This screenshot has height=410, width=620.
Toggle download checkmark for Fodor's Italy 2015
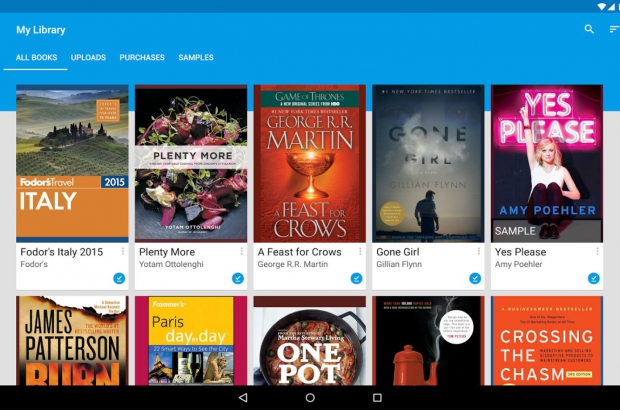point(119,278)
